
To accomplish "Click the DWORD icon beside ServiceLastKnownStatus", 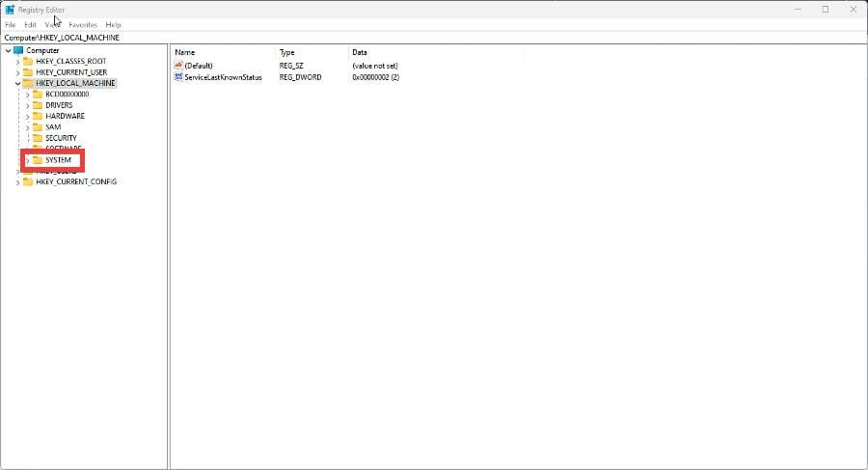I will [178, 77].
